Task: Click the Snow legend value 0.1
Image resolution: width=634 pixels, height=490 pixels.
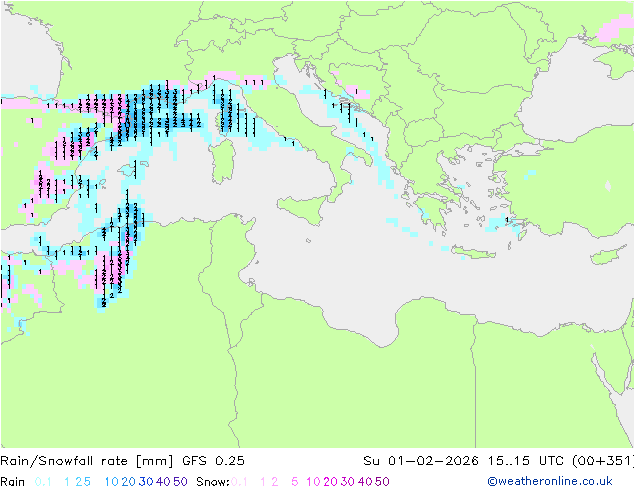Action: tap(239, 482)
